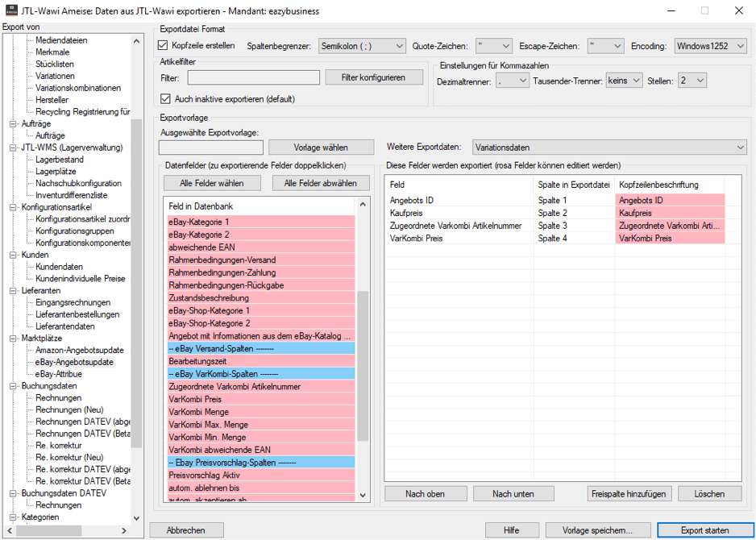Screen dimensions: 756x540
Task: Open the Spaltenbegrenzer dropdown
Action: pyautogui.click(x=362, y=46)
